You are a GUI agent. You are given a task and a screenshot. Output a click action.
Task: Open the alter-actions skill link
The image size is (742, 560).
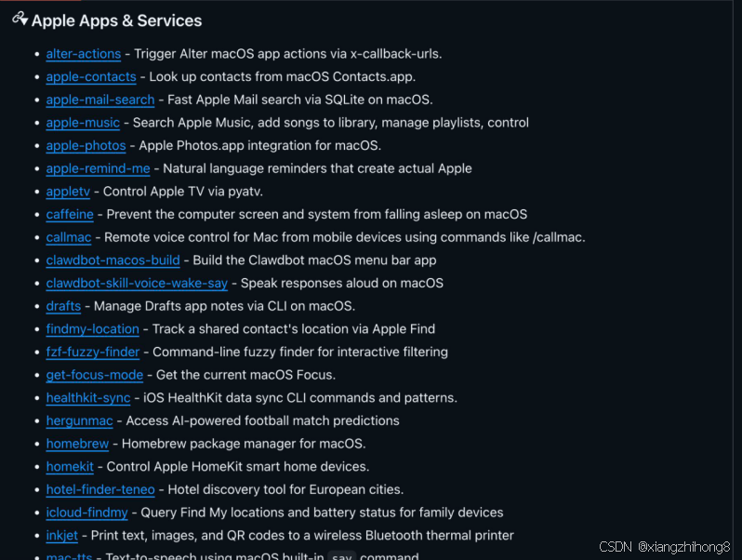(x=84, y=54)
